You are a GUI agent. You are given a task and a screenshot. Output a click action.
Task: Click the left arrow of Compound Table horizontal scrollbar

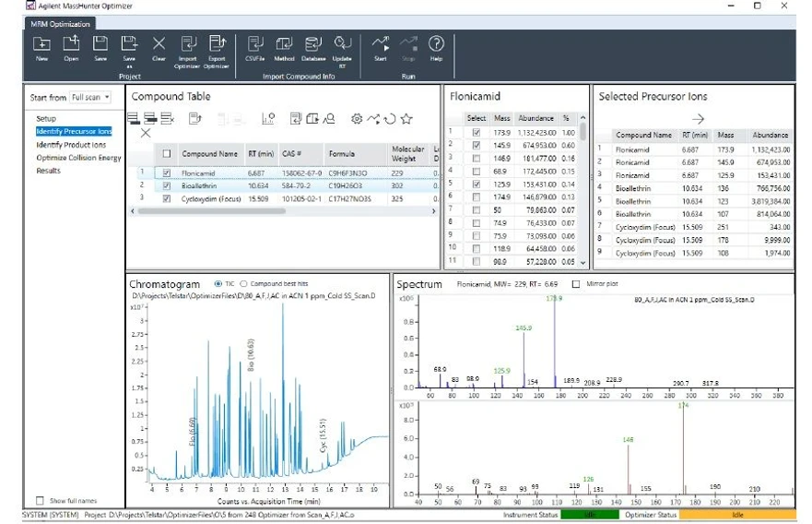tap(133, 211)
